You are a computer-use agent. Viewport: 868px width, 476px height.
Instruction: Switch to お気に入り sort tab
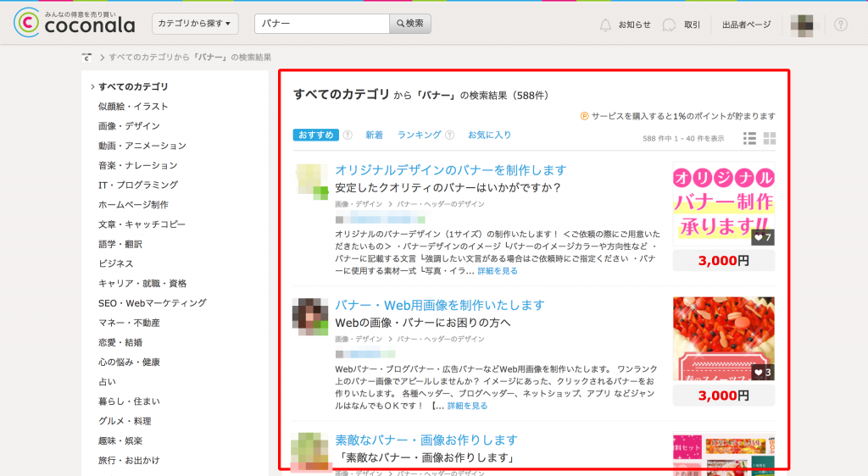point(489,135)
